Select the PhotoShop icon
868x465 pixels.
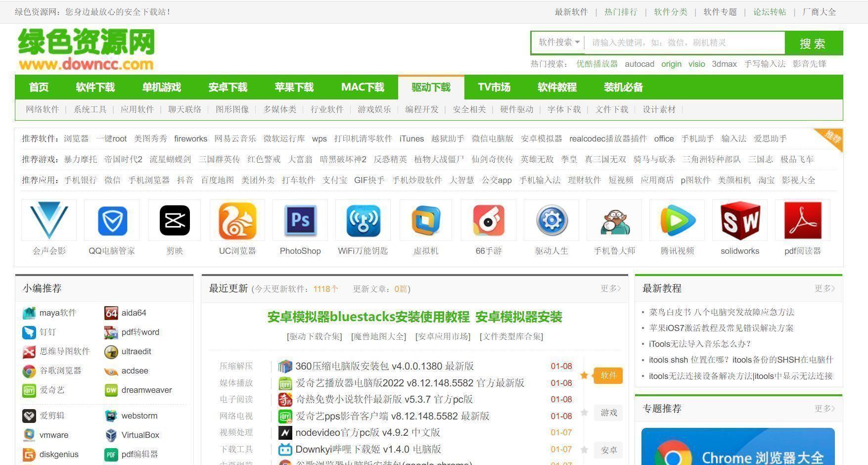point(300,220)
